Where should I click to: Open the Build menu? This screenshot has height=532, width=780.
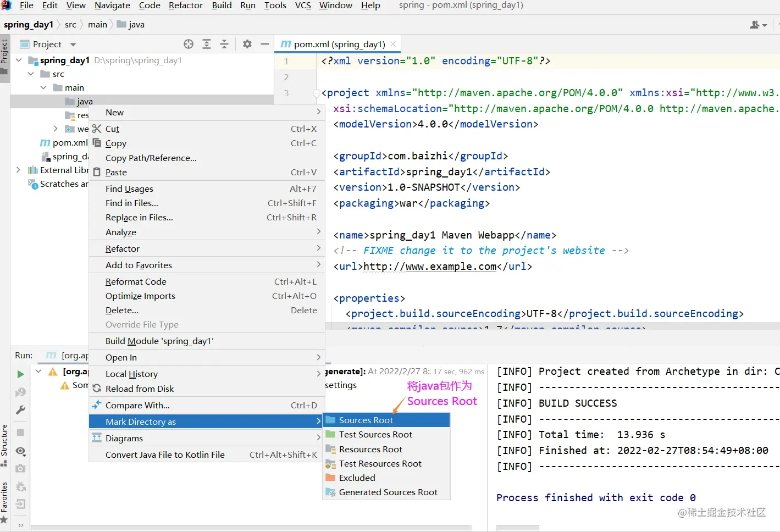pyautogui.click(x=222, y=5)
